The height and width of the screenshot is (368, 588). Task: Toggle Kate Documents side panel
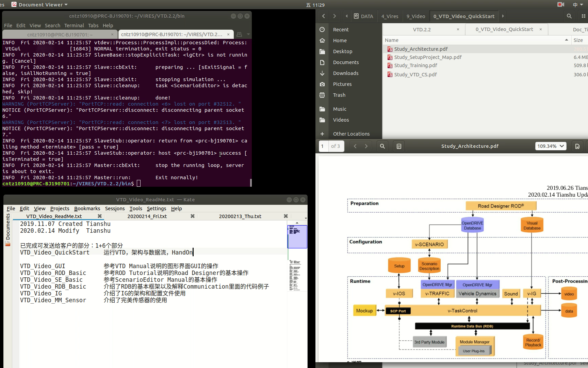pos(8,229)
